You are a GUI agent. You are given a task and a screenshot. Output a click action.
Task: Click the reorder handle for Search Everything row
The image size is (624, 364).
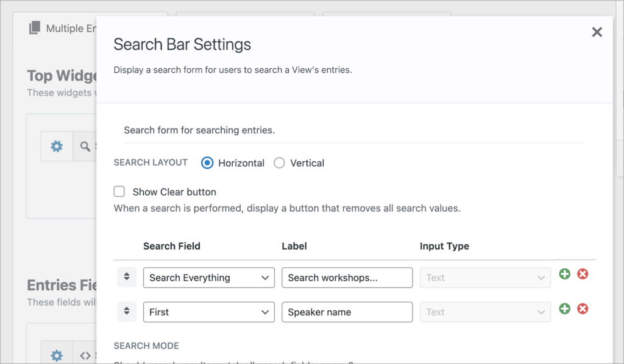click(127, 277)
